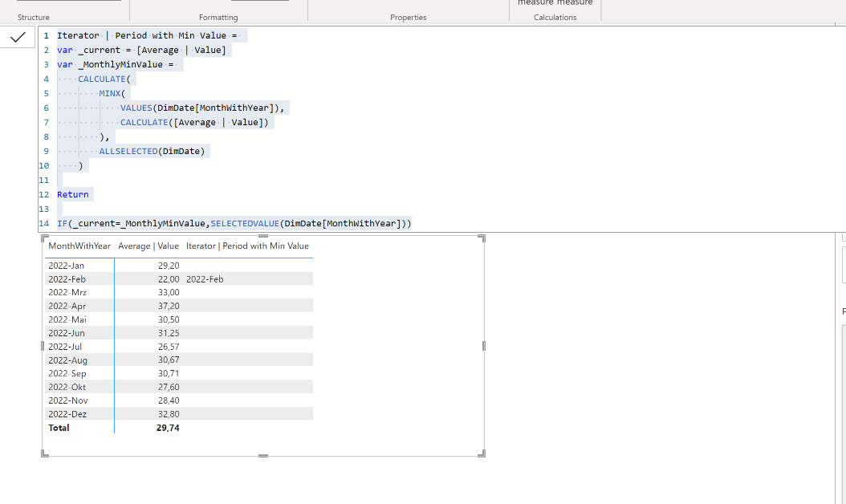Select the 2022-Dez row label

point(67,414)
